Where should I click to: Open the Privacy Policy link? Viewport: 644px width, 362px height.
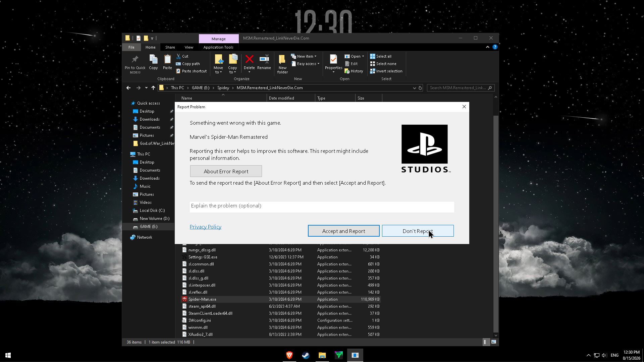(205, 227)
